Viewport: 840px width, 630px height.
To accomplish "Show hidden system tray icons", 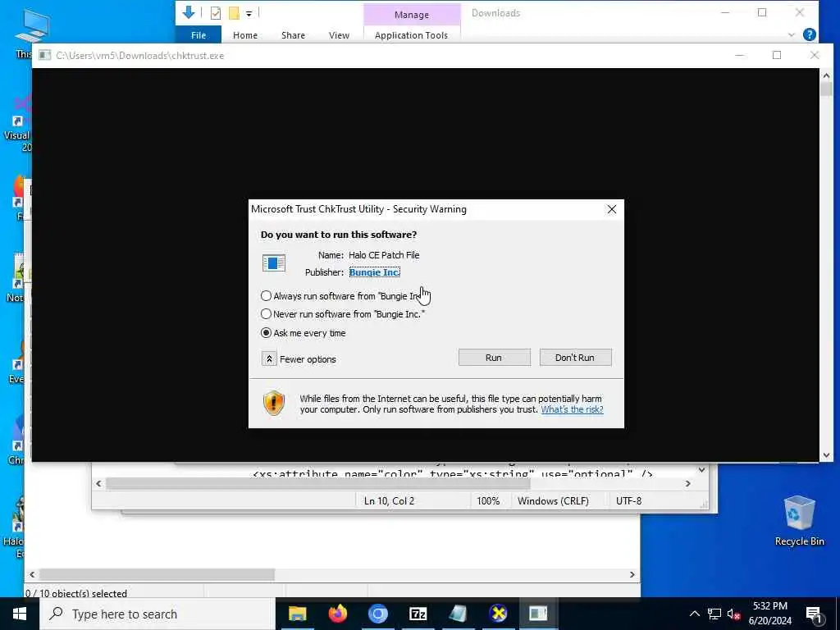I will [x=694, y=614].
